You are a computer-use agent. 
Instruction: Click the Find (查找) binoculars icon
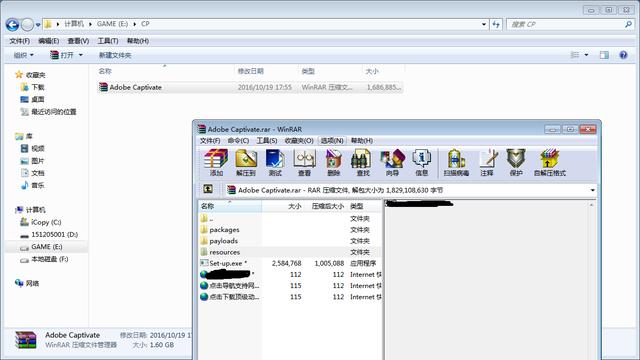tap(362, 162)
